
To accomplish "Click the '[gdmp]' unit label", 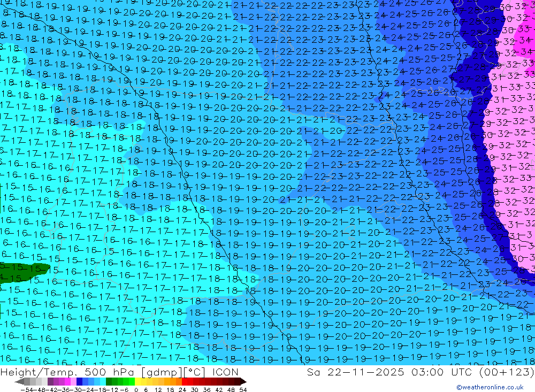I will (162, 372).
